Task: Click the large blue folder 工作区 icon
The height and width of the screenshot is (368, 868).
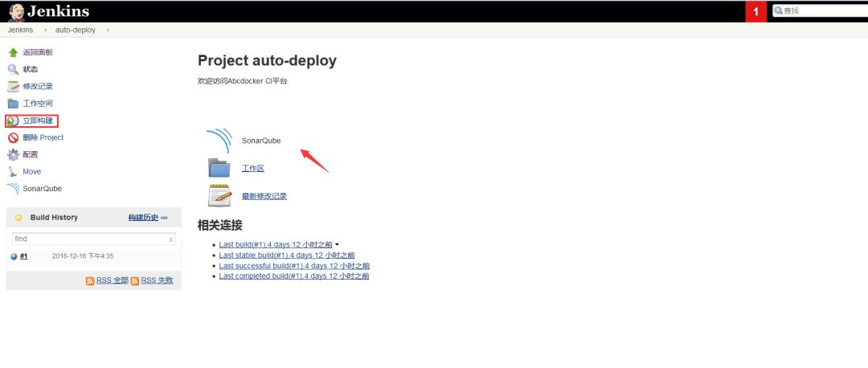Action: pyautogui.click(x=219, y=168)
